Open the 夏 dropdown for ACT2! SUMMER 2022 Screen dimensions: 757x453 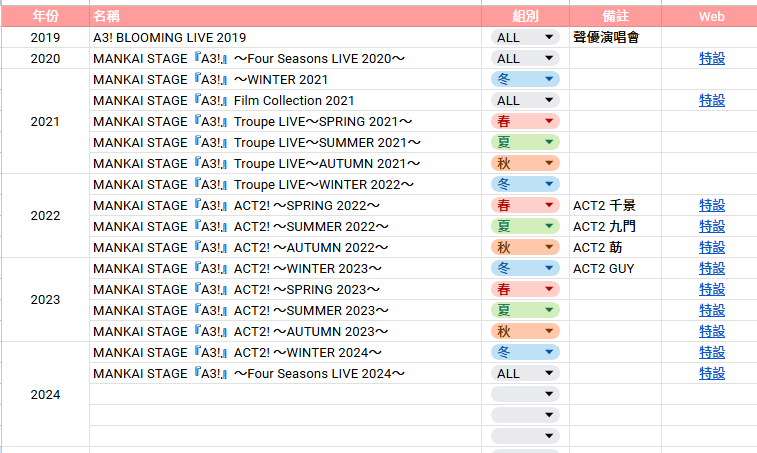(525, 226)
